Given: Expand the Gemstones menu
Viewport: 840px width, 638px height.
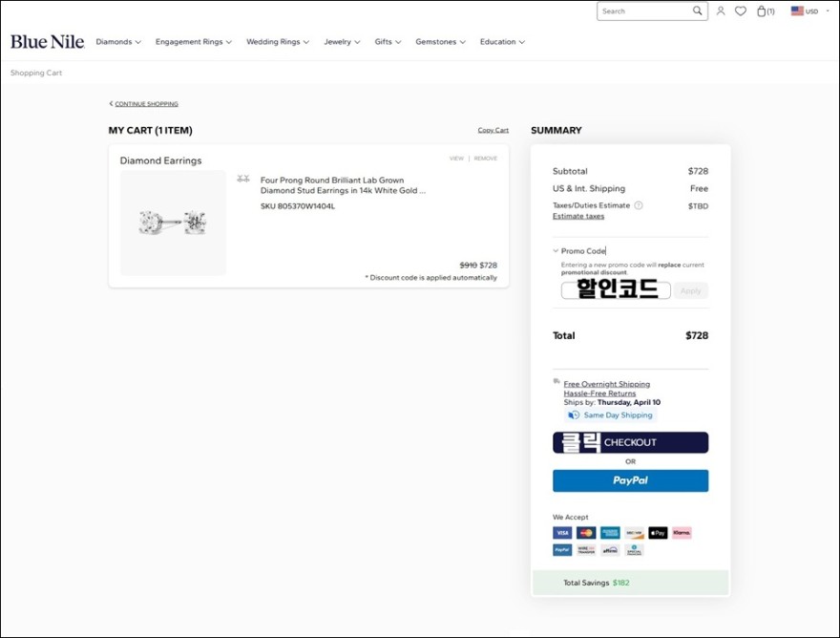Looking at the screenshot, I should pyautogui.click(x=440, y=42).
